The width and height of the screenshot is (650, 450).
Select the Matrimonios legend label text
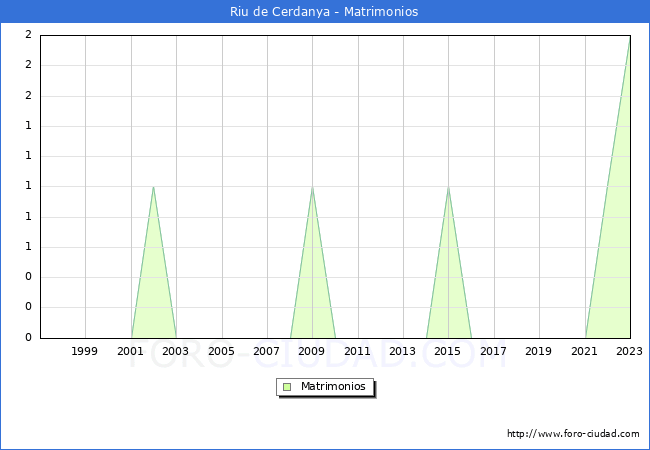[x=334, y=387]
